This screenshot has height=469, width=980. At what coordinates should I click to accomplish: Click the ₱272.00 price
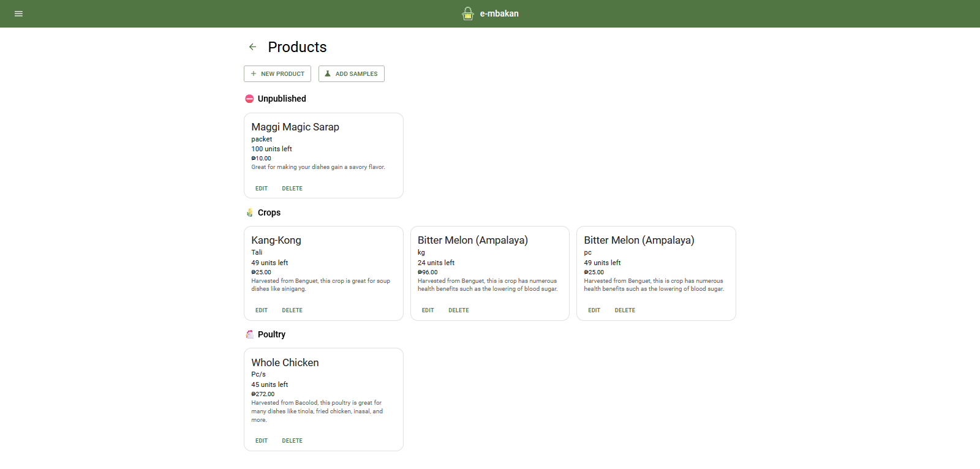pos(263,394)
